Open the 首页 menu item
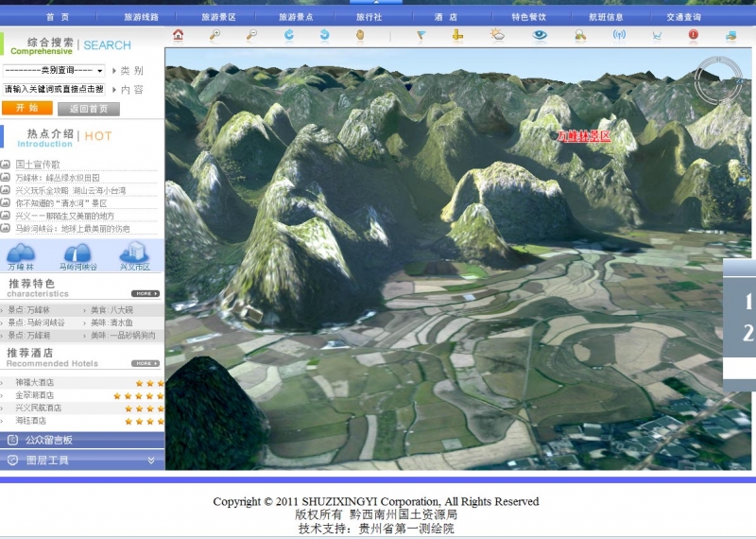This screenshot has height=539, width=756. click(58, 17)
